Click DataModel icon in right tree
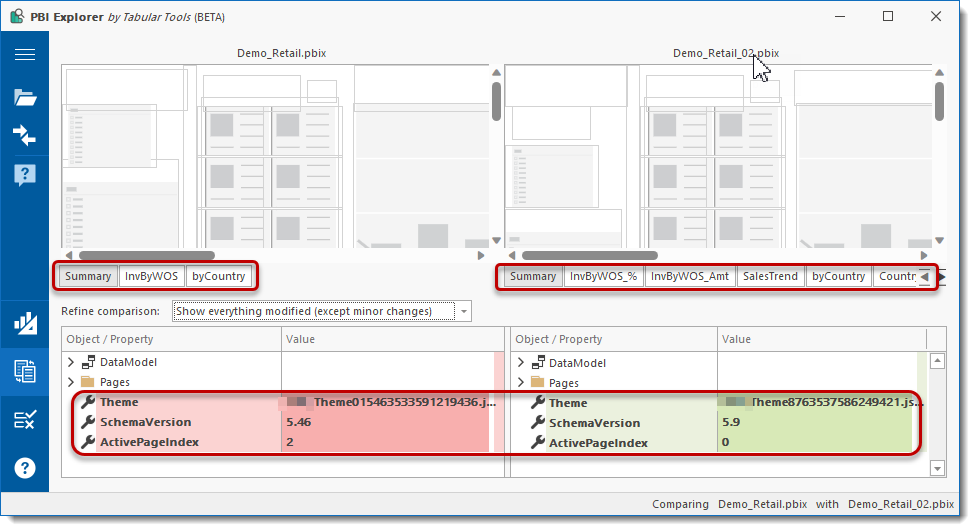Screen dimensions: 975x531 point(538,362)
